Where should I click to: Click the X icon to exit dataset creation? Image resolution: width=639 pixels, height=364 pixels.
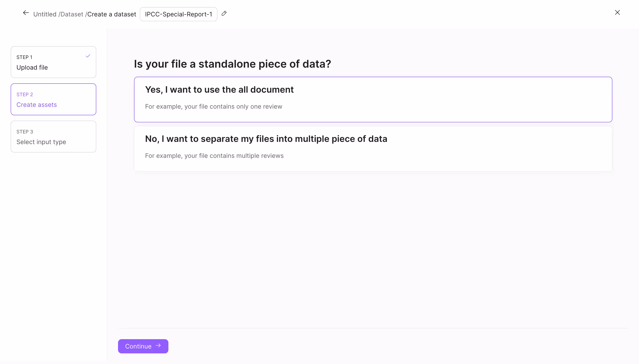[617, 12]
